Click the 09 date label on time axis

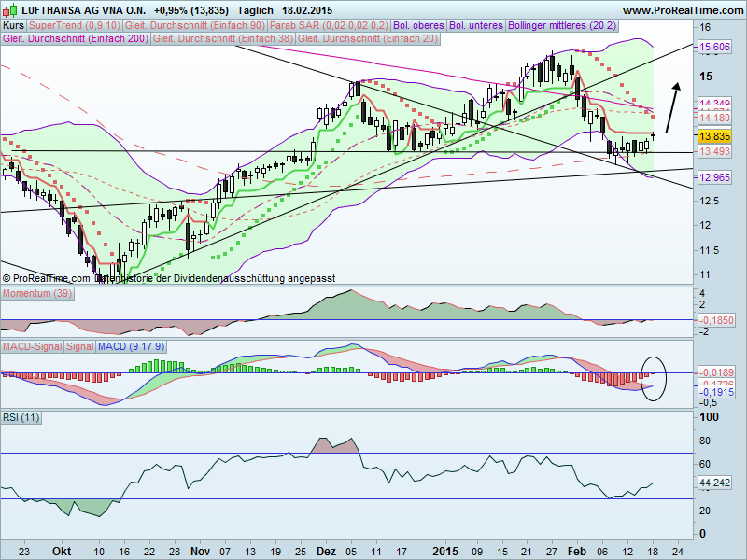click(477, 552)
